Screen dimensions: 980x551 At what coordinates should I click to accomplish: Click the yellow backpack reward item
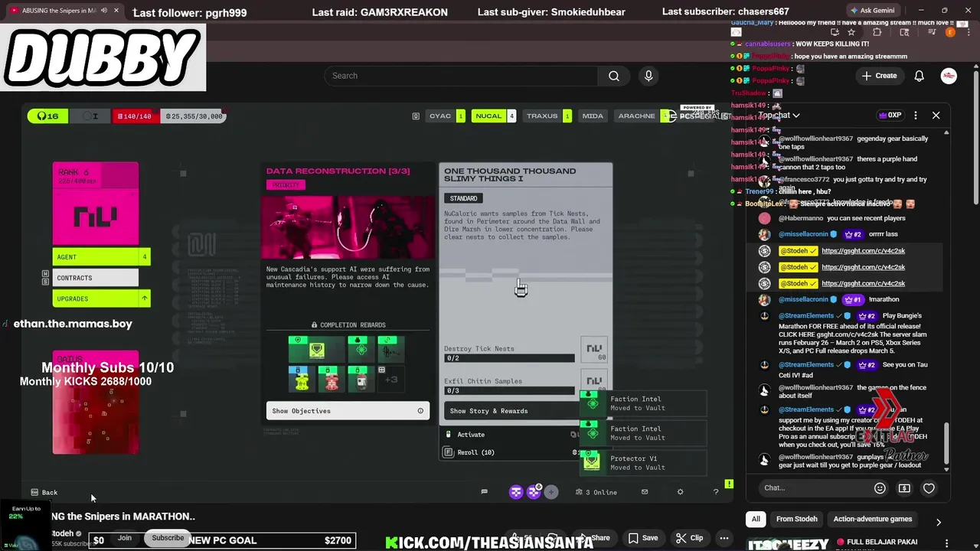(x=301, y=379)
